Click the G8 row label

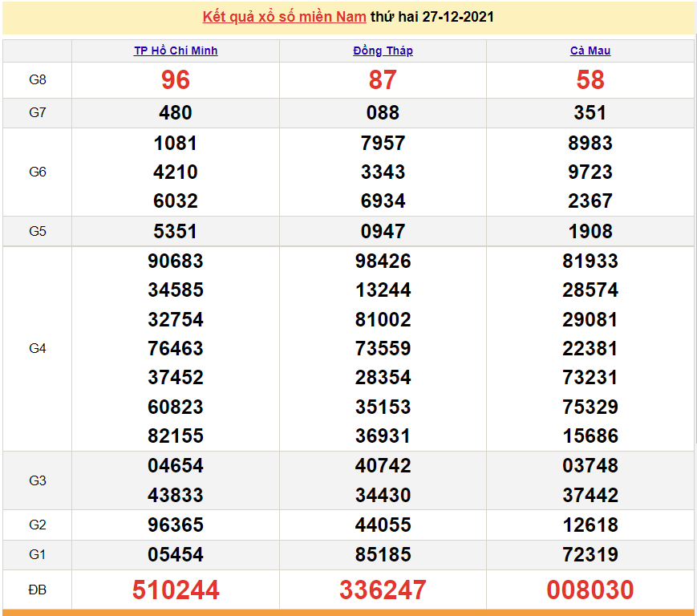[x=38, y=80]
